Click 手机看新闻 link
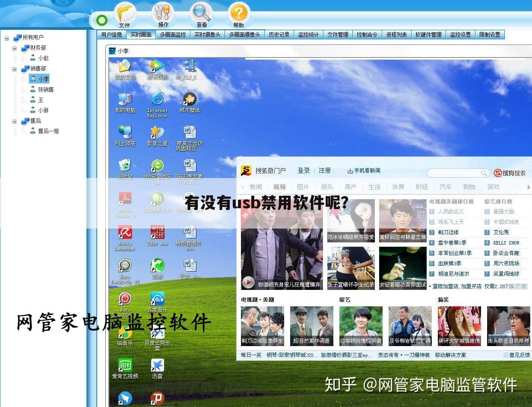Screen dimensions: 532x407 point(364,171)
